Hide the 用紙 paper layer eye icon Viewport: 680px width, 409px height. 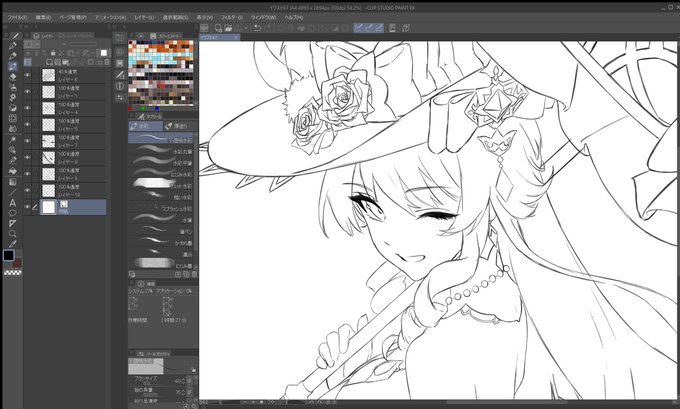click(28, 207)
